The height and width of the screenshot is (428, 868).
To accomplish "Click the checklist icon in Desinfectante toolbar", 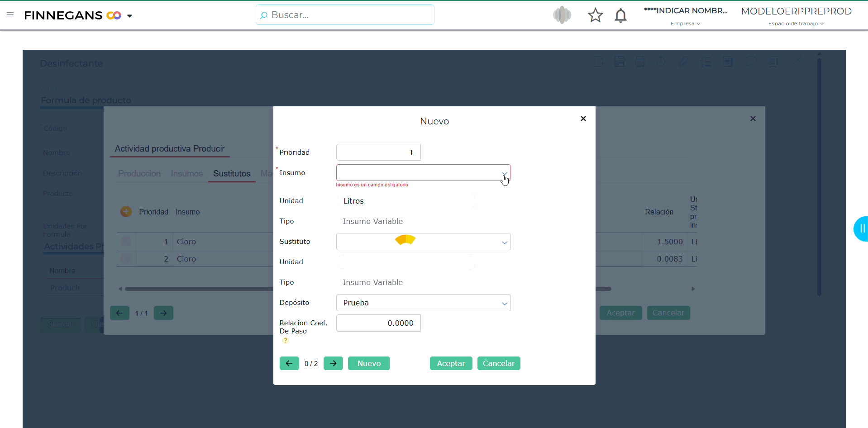I will (x=706, y=61).
